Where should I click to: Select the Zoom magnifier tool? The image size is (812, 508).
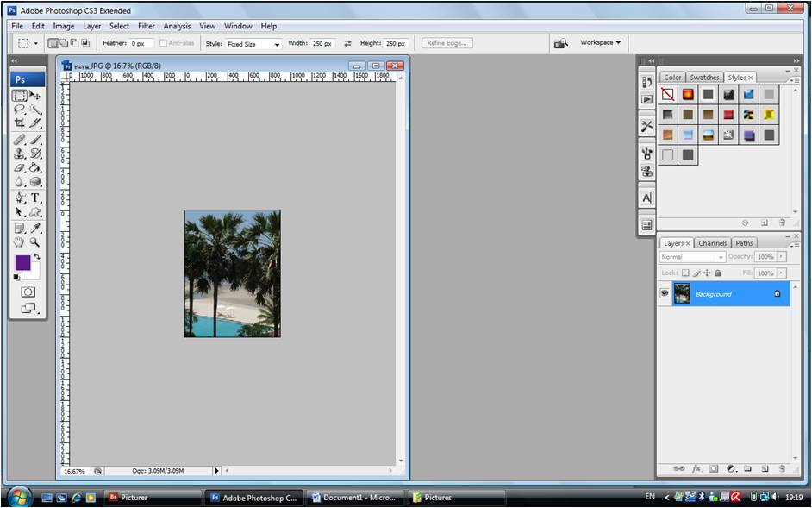[x=35, y=242]
